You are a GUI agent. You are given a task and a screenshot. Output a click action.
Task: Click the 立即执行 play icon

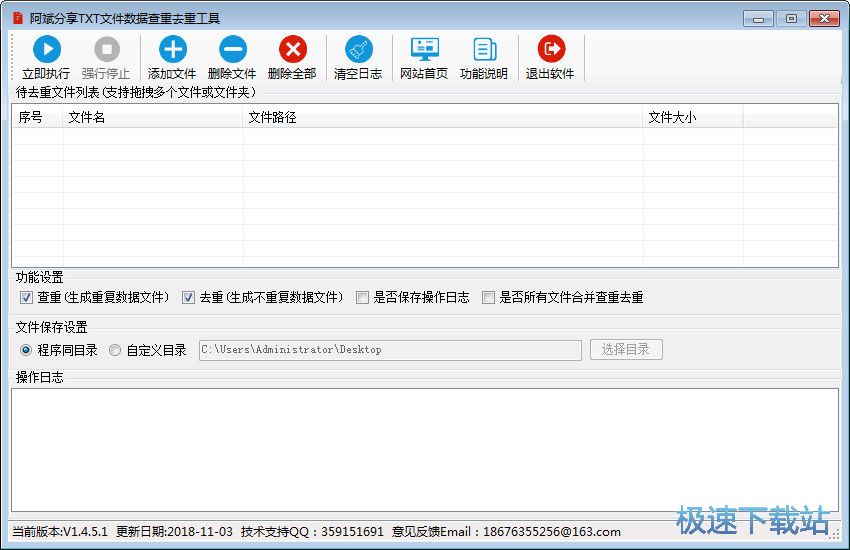pyautogui.click(x=46, y=50)
